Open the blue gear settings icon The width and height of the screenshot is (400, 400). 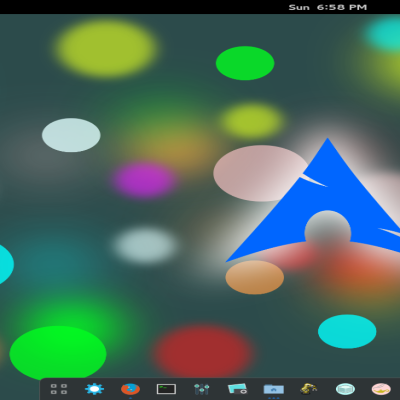click(x=94, y=389)
